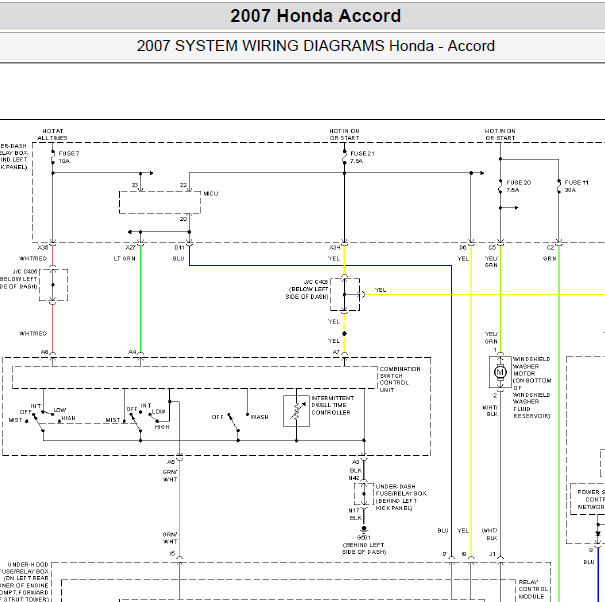Click the "LT GRN" wire label
605x602 pixels.
pyautogui.click(x=124, y=259)
